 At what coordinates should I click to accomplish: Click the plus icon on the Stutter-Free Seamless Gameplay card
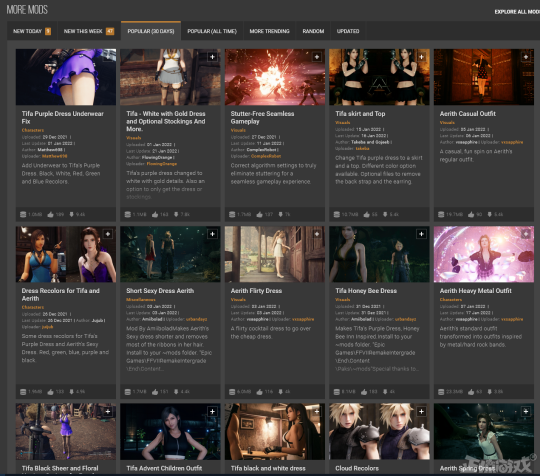coord(317,57)
